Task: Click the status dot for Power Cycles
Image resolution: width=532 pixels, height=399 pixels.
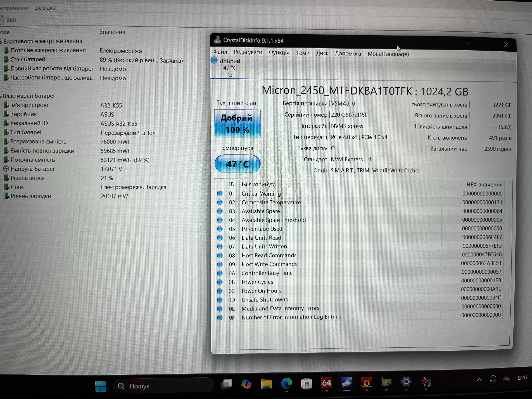Action: 220,282
